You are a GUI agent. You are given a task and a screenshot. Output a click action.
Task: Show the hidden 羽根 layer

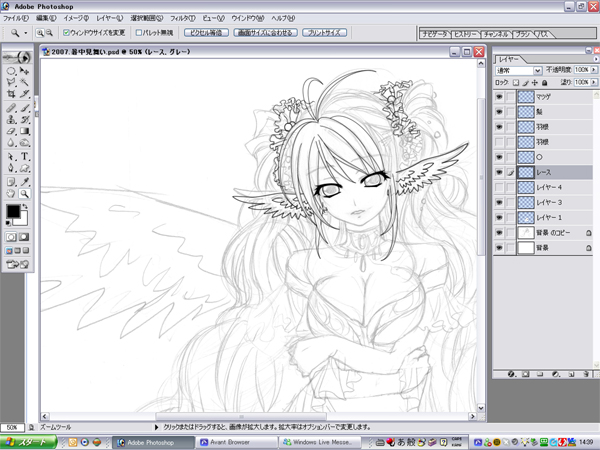[499, 142]
